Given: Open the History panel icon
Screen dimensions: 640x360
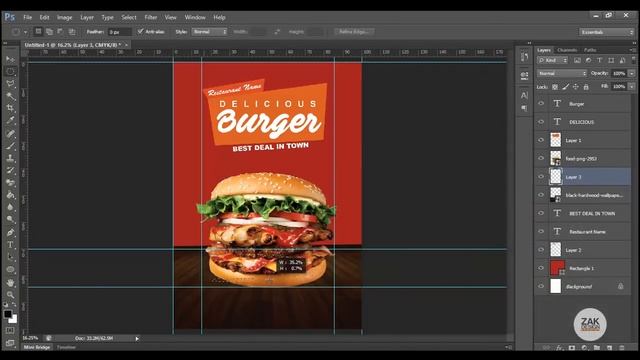Looking at the screenshot, I should click(524, 56).
